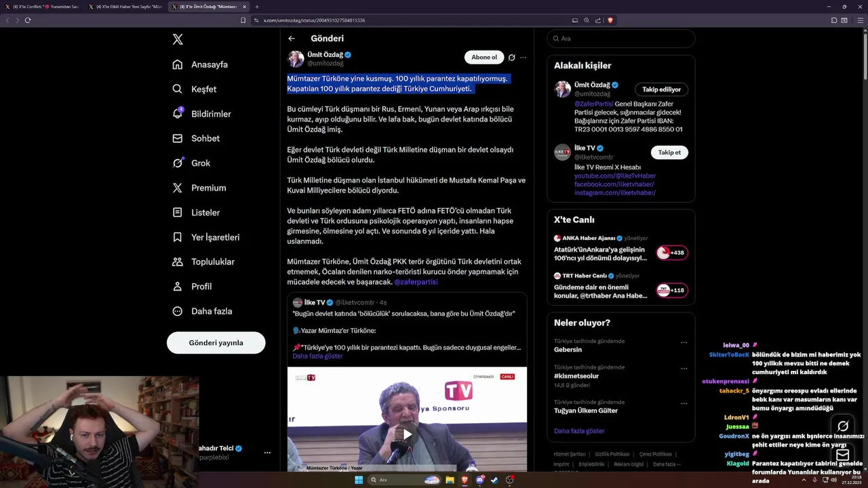
Task: Click bookmark icon left of address bar
Action: pos(243,20)
